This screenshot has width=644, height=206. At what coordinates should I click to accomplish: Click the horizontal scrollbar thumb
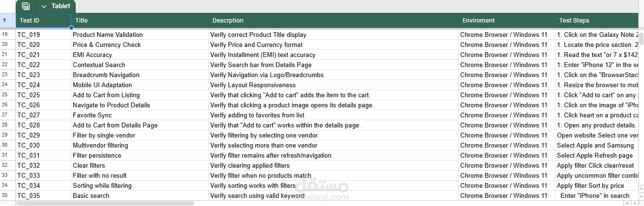click(105, 203)
